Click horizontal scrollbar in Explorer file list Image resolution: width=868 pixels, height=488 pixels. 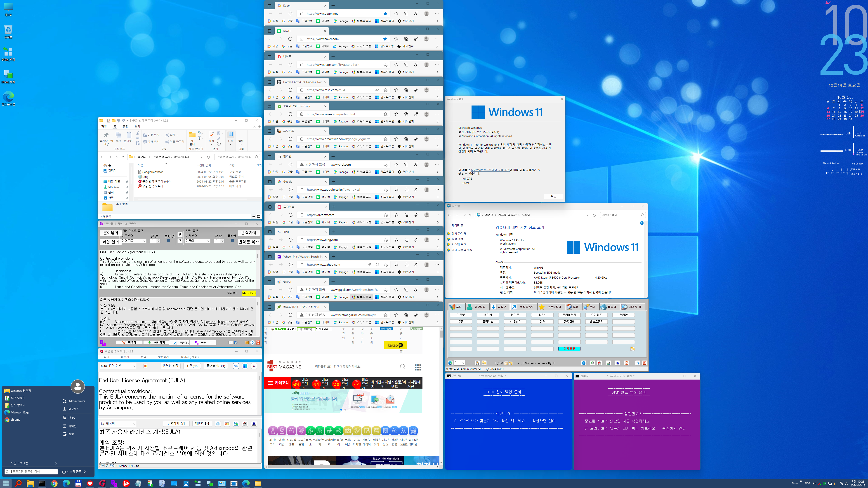(192, 199)
